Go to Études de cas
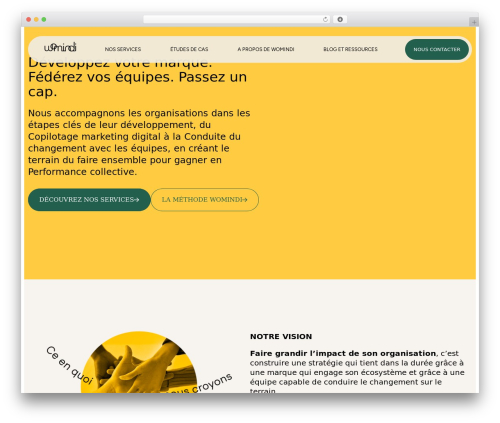Image resolution: width=500 pixels, height=423 pixels. (189, 49)
